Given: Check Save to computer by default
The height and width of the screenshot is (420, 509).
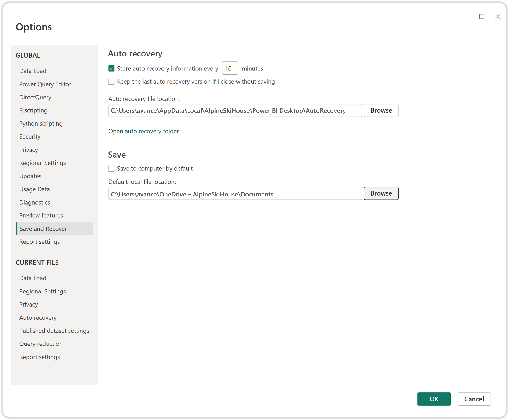Looking at the screenshot, I should pos(111,168).
